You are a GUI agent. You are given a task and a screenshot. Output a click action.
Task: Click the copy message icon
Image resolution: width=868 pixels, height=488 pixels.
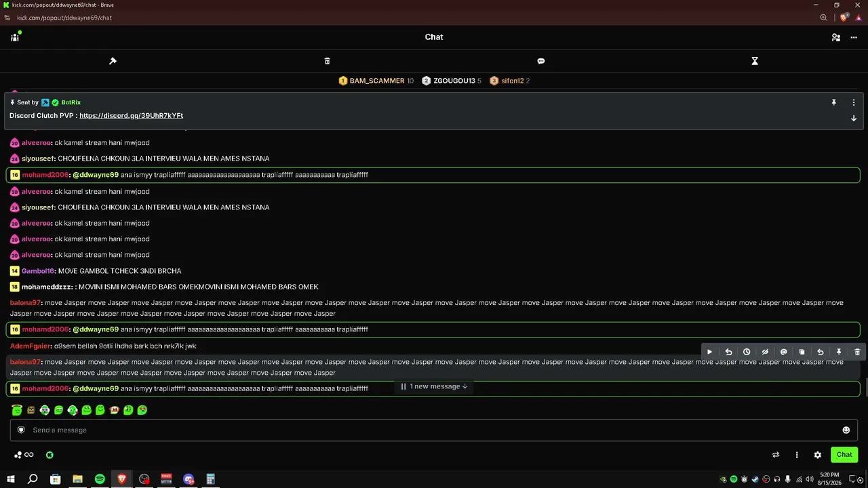(x=802, y=352)
